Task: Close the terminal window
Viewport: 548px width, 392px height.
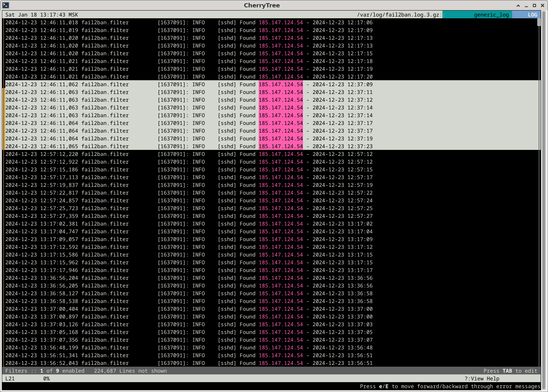Action: click(x=542, y=5)
